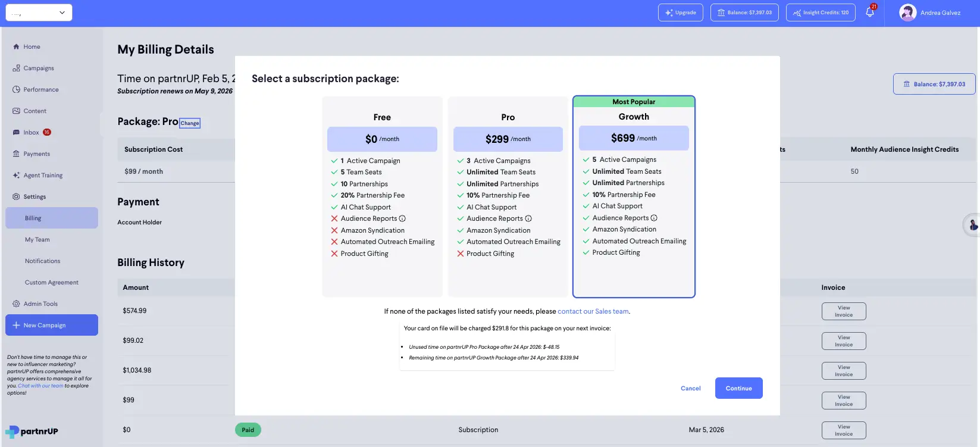Click Change next to Package: Pro
Image resolution: width=980 pixels, height=447 pixels.
pos(190,123)
